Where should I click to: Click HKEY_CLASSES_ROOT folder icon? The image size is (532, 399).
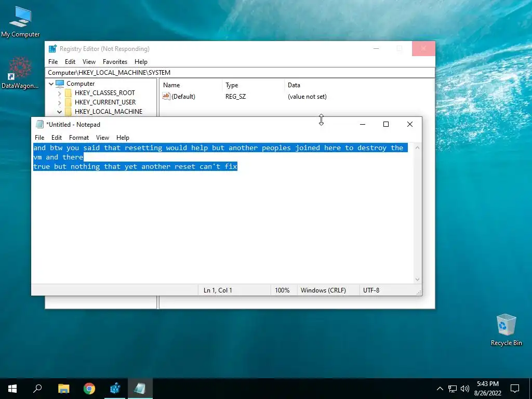tap(68, 93)
